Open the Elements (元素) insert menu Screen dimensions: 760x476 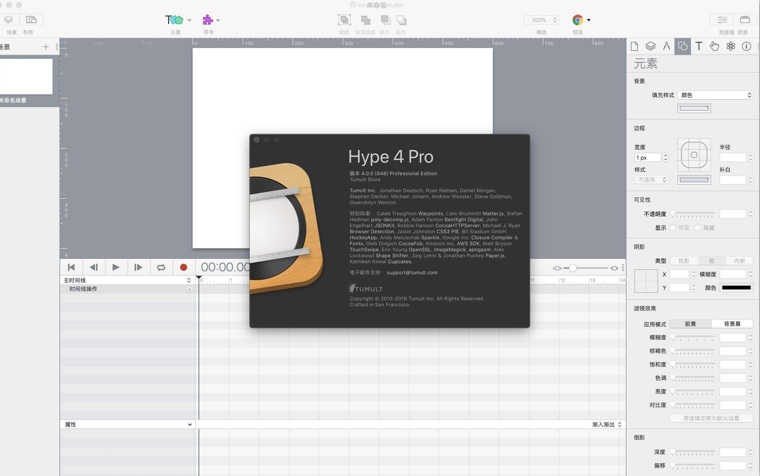(178, 20)
